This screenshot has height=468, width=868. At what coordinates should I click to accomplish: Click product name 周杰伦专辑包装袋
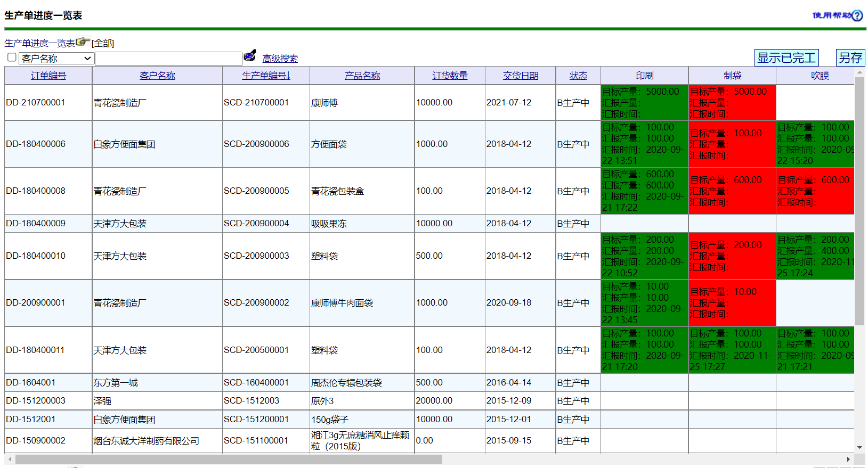tap(346, 383)
